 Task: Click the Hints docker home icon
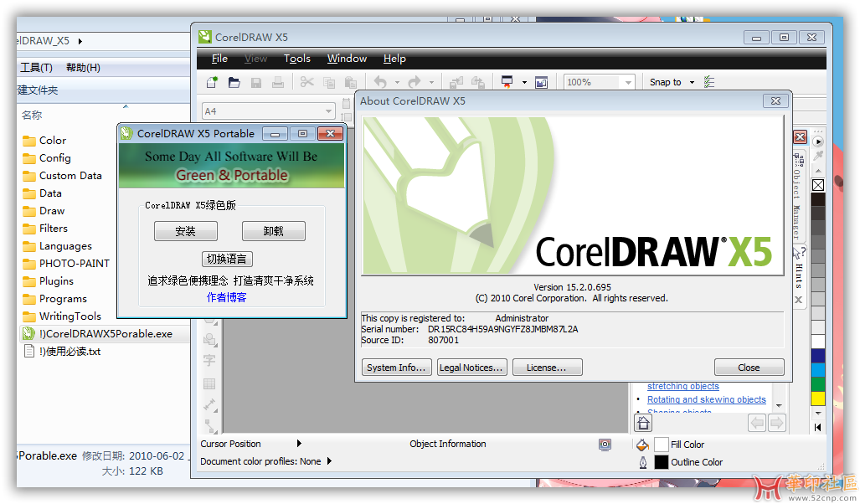[643, 423]
